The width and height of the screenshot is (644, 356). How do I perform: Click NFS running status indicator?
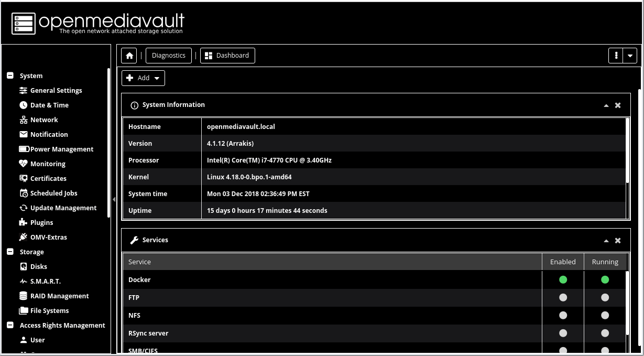(605, 315)
